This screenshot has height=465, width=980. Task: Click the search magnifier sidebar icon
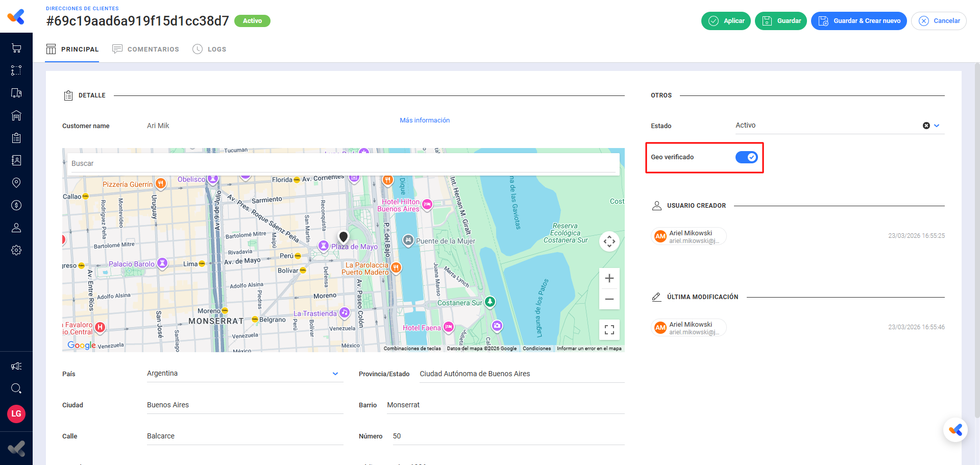16,388
